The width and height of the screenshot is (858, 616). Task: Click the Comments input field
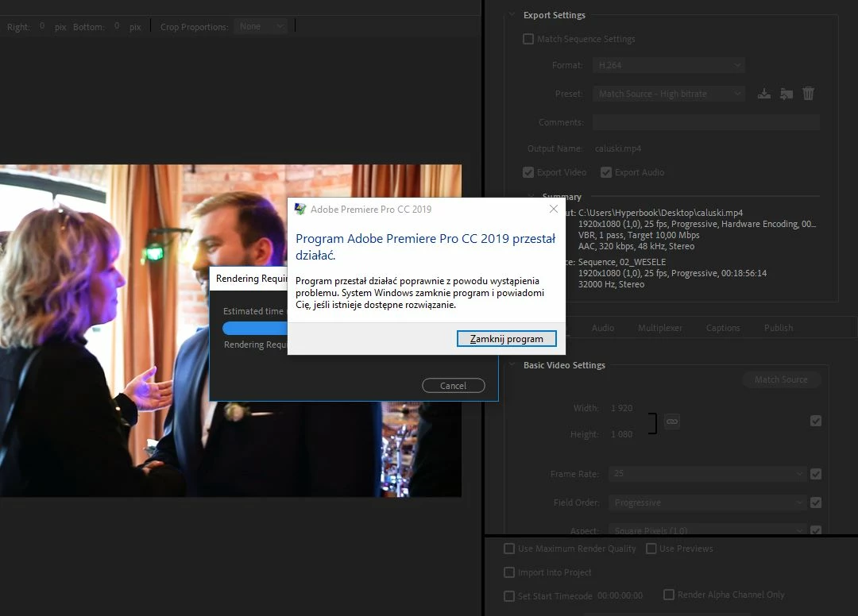(706, 122)
